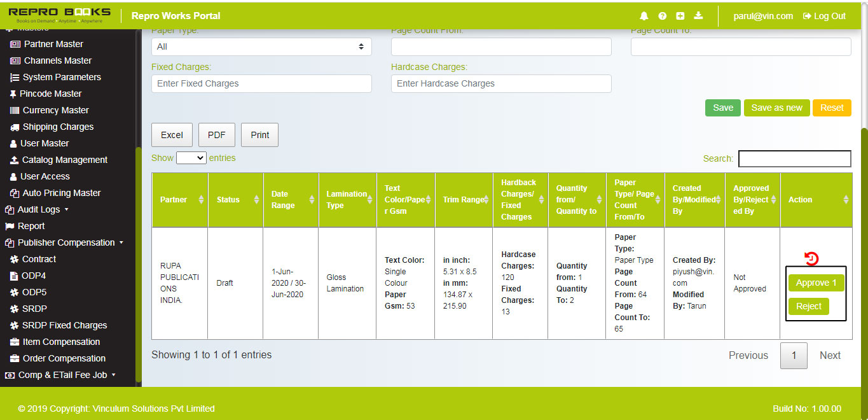
Task: Click the help question mark icon
Action: click(662, 15)
